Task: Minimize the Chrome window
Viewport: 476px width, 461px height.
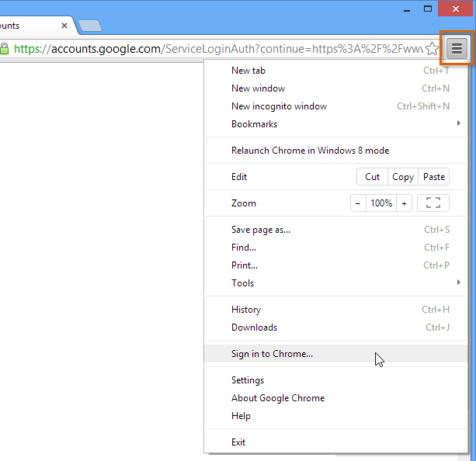Action: click(407, 9)
